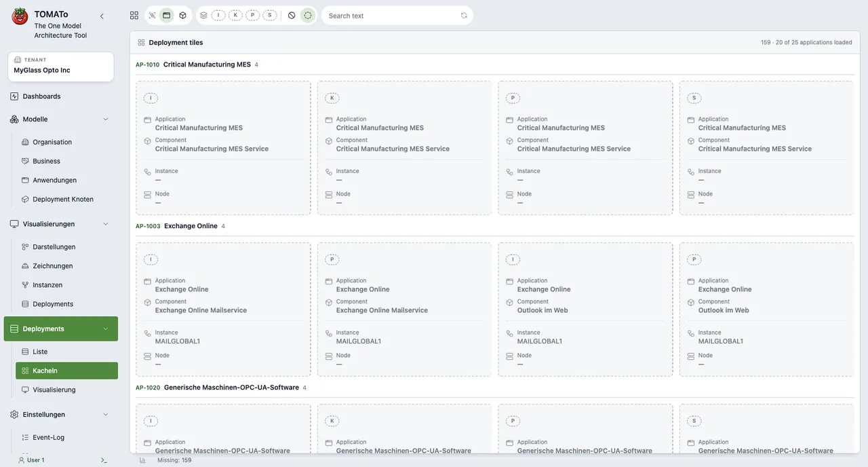Open Visualisierung under Deployments
868x467 pixels.
pos(54,390)
